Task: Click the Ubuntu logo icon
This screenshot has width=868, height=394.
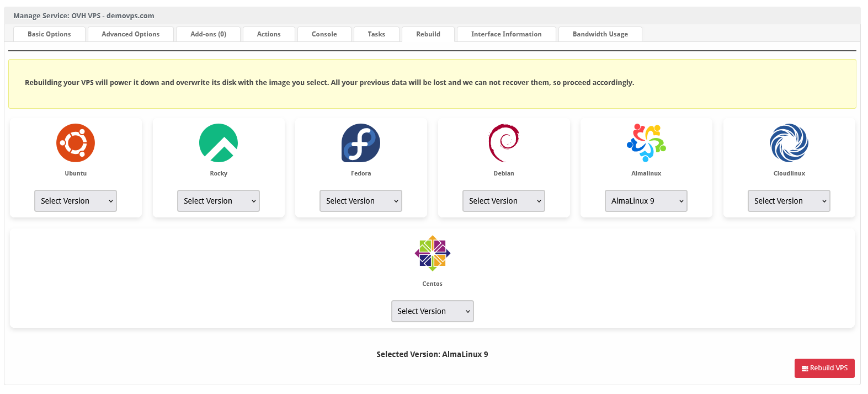Action: (76, 143)
